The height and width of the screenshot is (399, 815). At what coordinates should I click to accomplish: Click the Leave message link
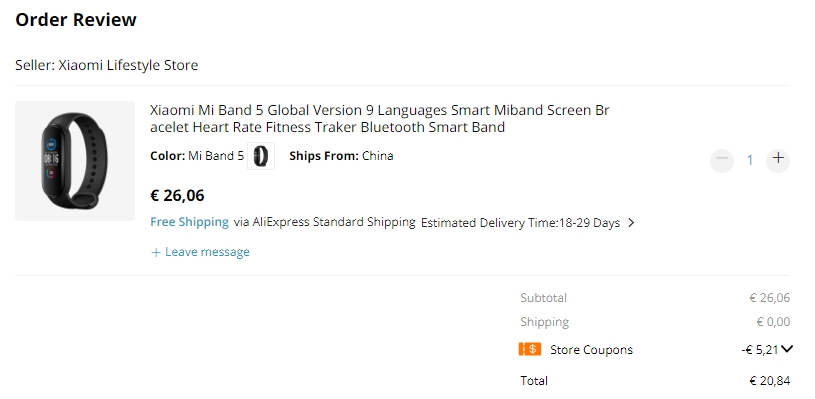[207, 252]
